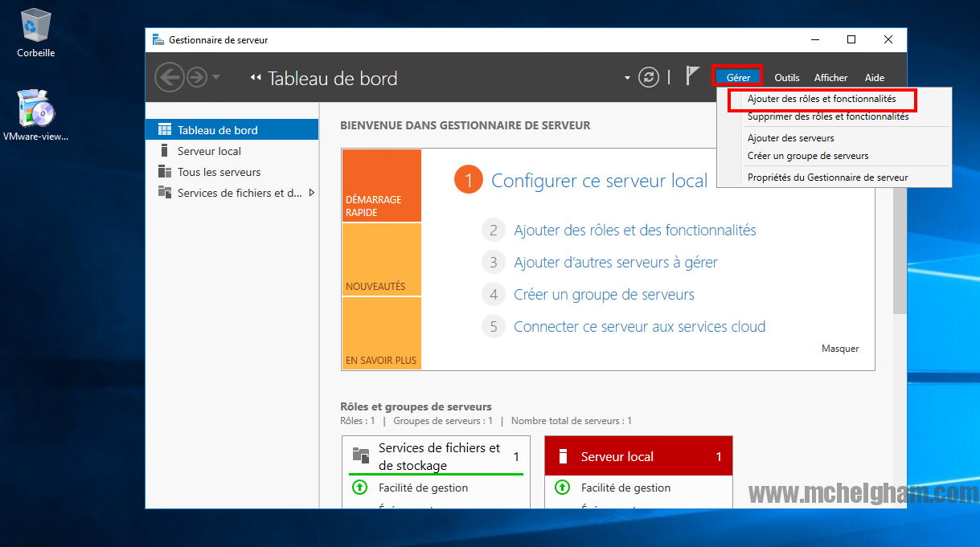Open the Aide menu
This screenshot has height=547, width=980.
[x=875, y=78]
